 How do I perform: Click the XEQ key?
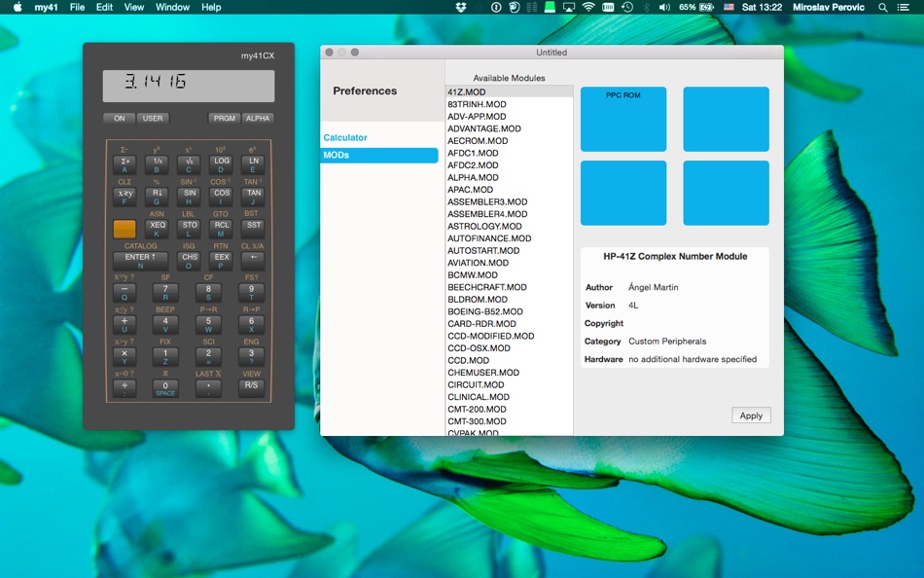[158, 229]
